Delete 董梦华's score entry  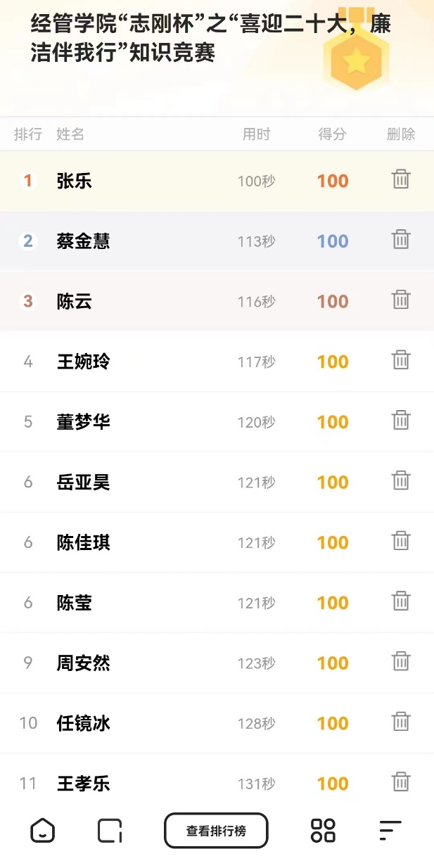click(x=401, y=421)
